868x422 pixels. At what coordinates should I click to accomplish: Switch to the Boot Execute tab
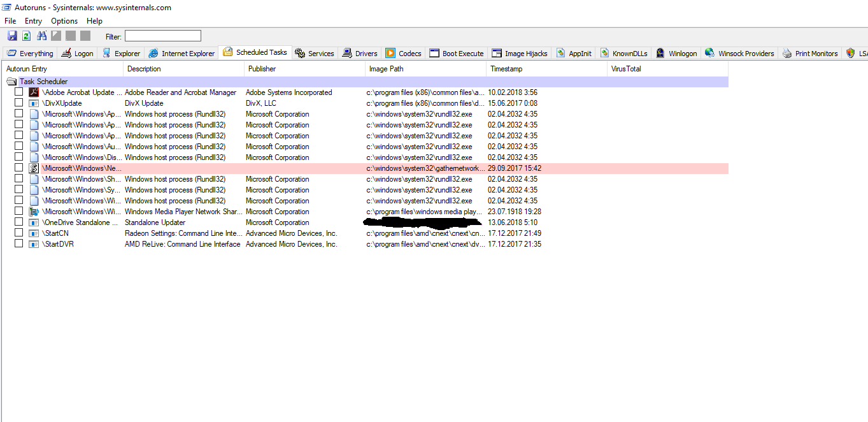[x=457, y=54]
